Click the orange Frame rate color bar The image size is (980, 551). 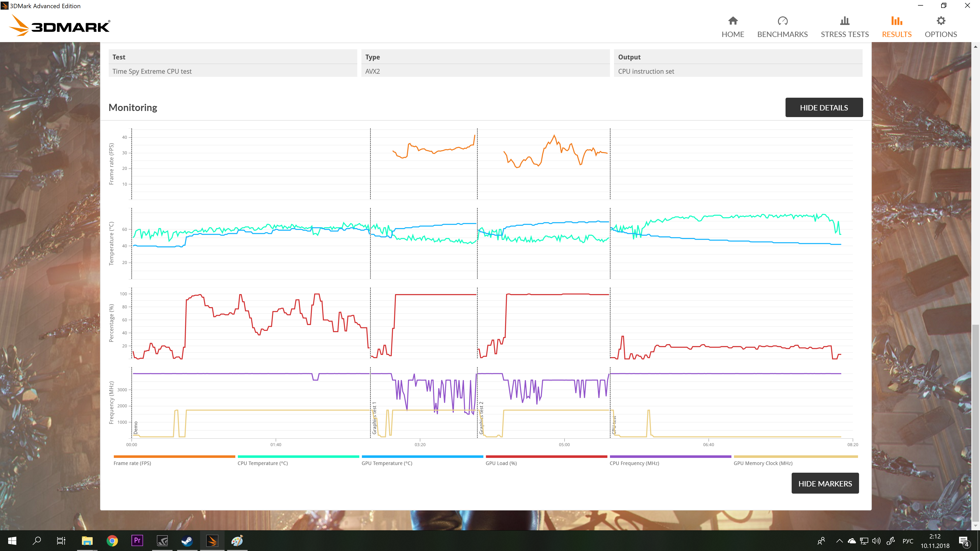click(174, 456)
